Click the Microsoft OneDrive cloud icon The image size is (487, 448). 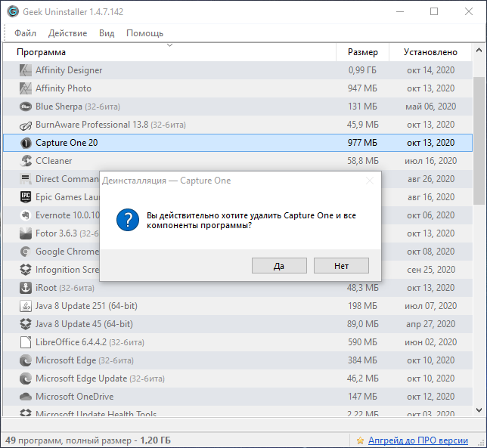click(x=26, y=397)
